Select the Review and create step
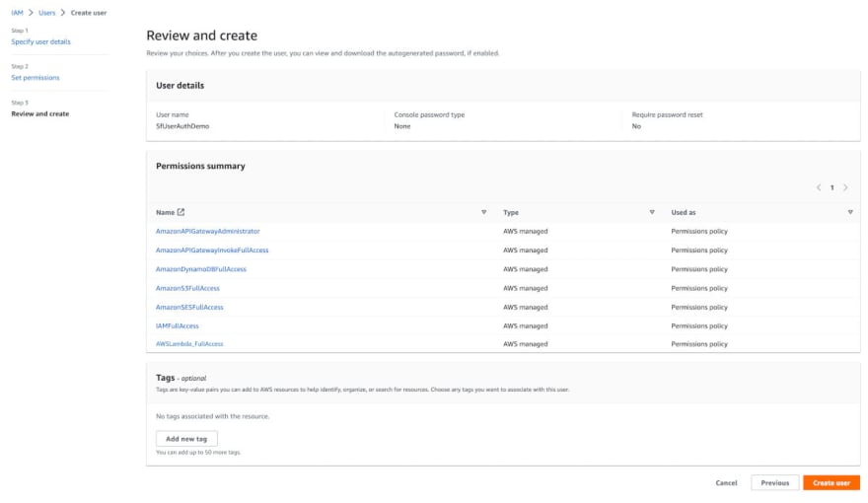The height and width of the screenshot is (503, 868). click(40, 113)
